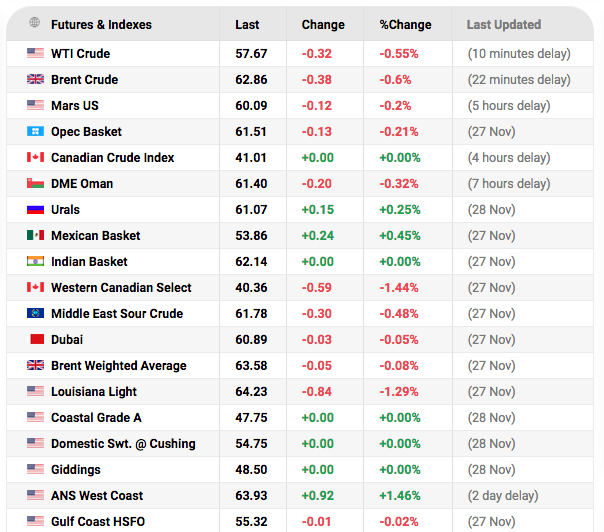Screen dimensions: 604x532
Task: Click the OPEC flag beside Opec Basket
Action: [35, 131]
